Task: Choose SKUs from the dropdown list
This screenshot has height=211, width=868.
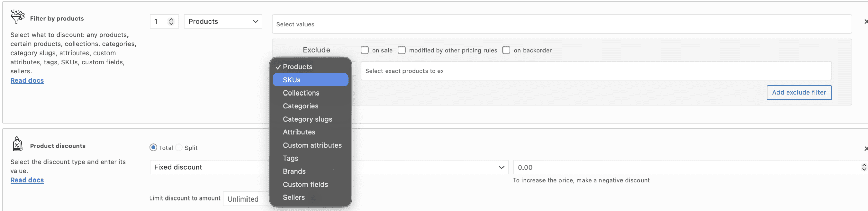Action: [x=310, y=80]
